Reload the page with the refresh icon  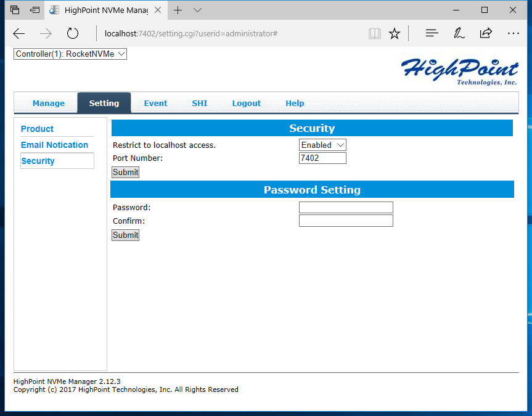(x=72, y=33)
